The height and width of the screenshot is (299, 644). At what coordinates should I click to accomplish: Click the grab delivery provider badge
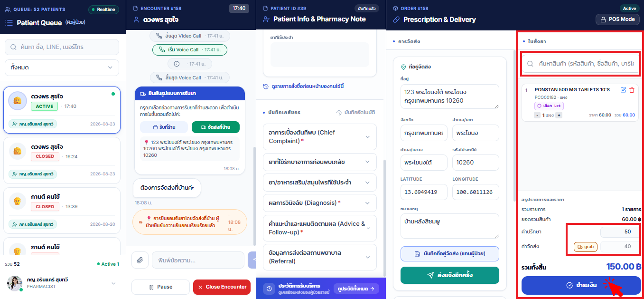(586, 247)
